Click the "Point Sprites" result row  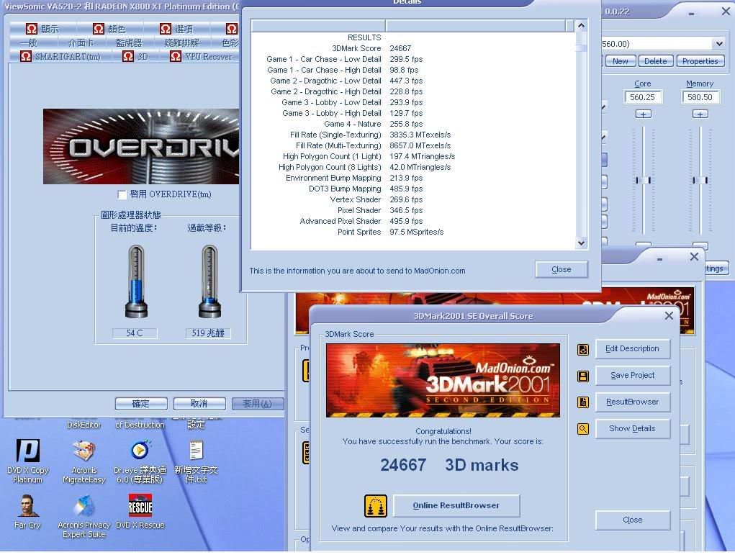coord(390,232)
